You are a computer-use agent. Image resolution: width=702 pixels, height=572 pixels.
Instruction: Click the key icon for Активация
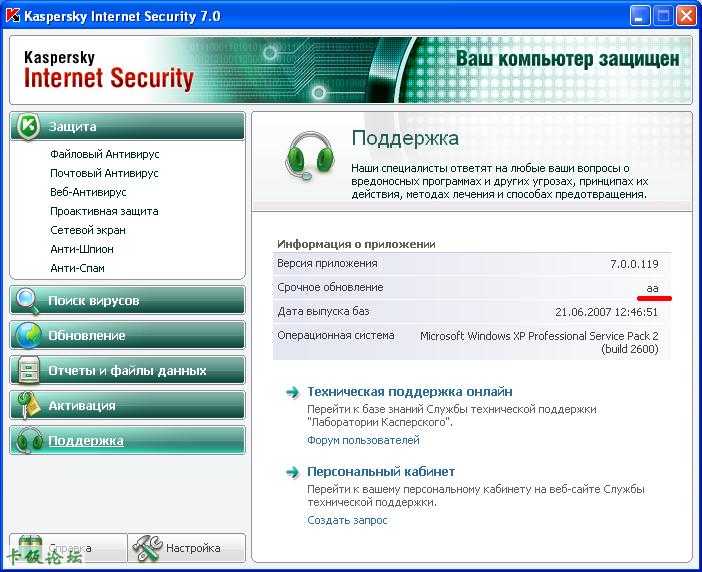27,405
